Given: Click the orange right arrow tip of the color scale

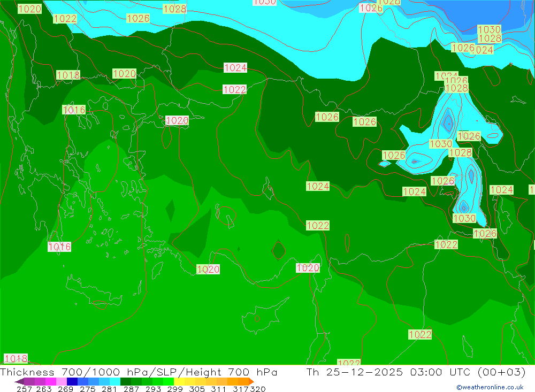Looking at the screenshot, I should pyautogui.click(x=251, y=381).
